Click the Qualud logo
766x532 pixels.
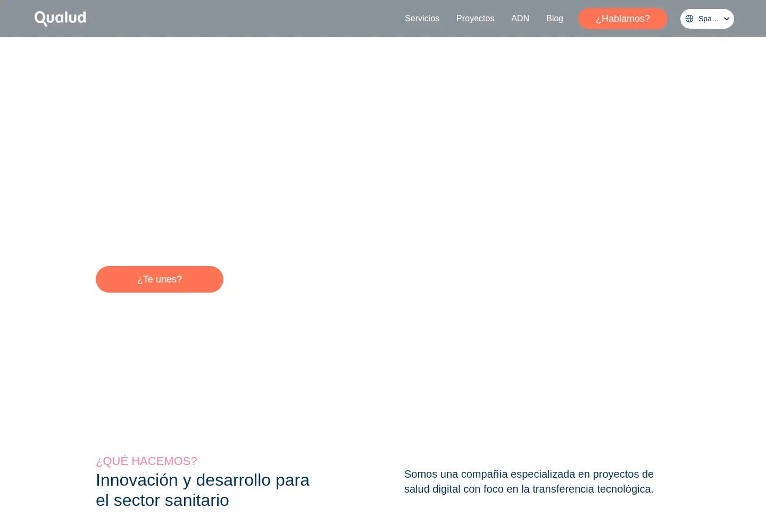click(60, 19)
